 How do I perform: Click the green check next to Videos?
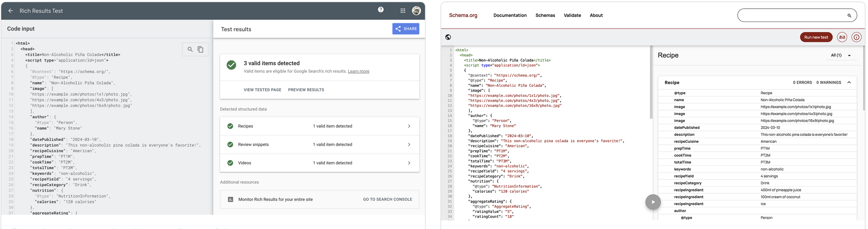point(230,163)
